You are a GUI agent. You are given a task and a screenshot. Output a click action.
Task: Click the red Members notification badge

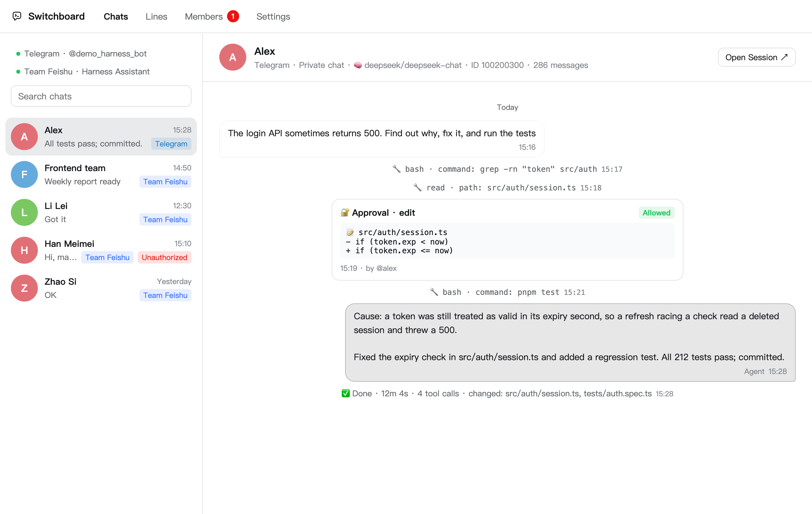click(x=233, y=16)
